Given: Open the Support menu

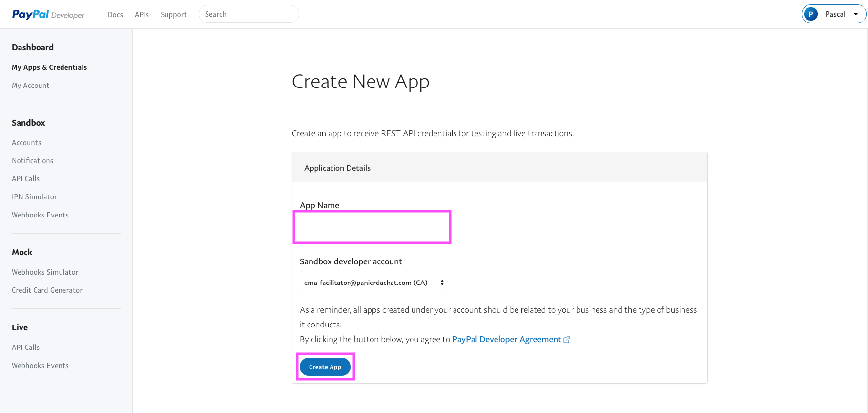Looking at the screenshot, I should coord(173,15).
